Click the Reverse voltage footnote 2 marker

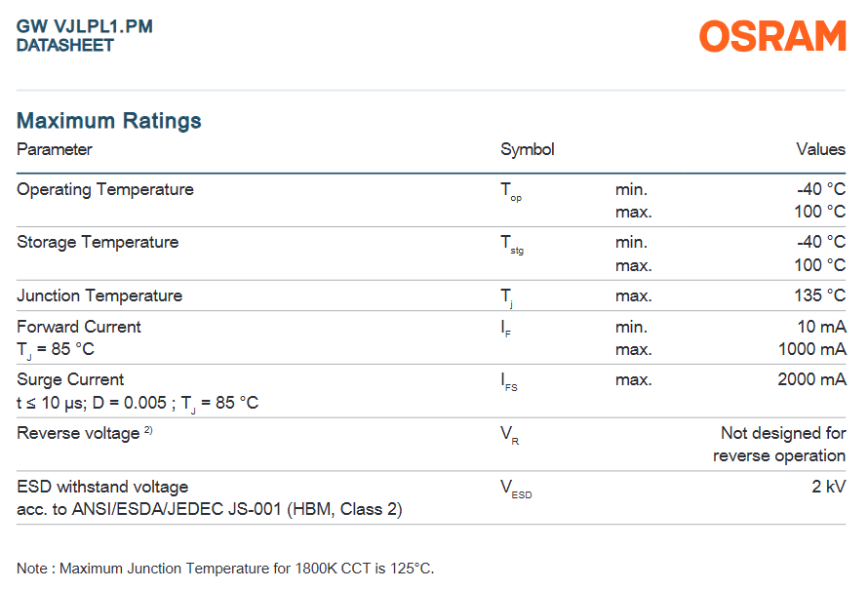click(x=148, y=429)
